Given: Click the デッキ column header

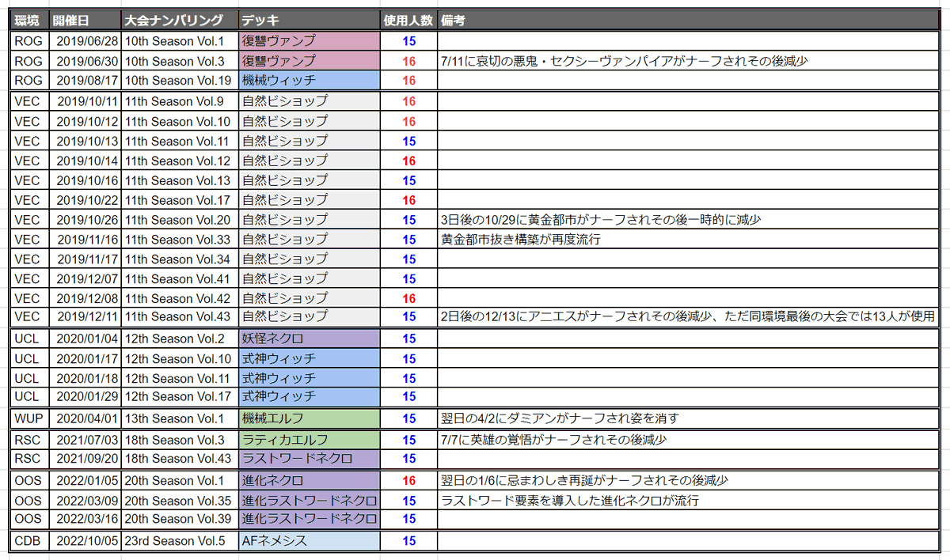Looking at the screenshot, I should point(310,20).
